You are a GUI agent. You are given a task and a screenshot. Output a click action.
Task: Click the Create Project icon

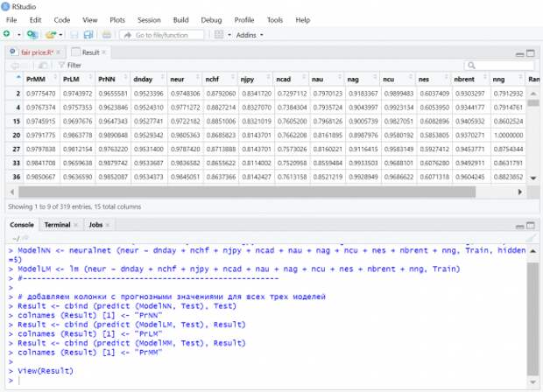click(x=32, y=35)
